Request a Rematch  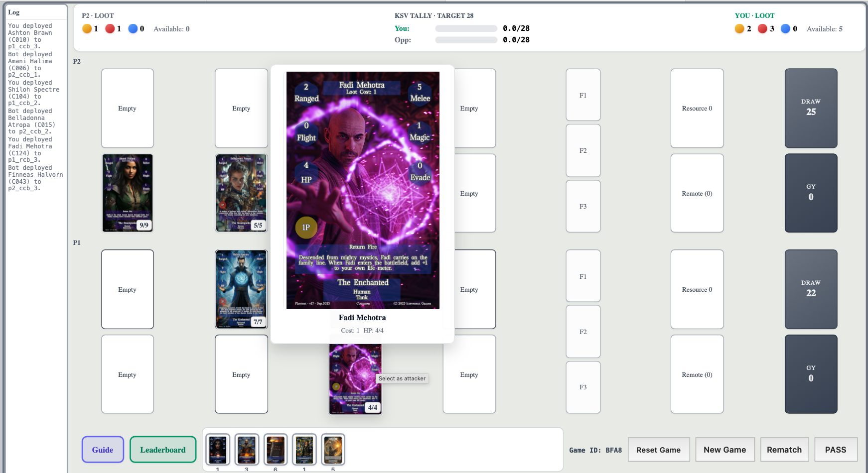click(x=784, y=449)
